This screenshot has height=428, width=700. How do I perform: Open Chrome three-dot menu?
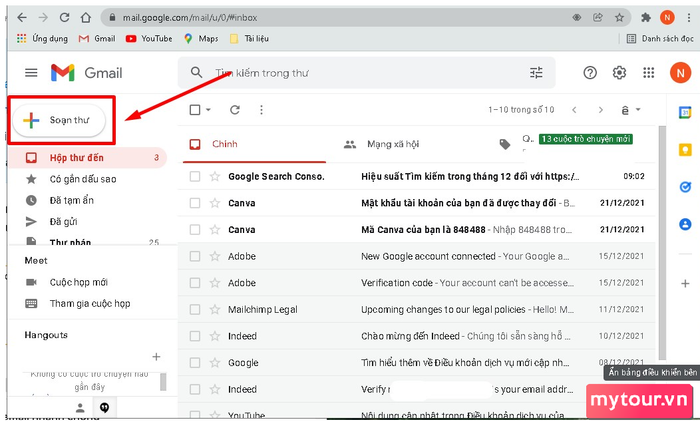(689, 17)
